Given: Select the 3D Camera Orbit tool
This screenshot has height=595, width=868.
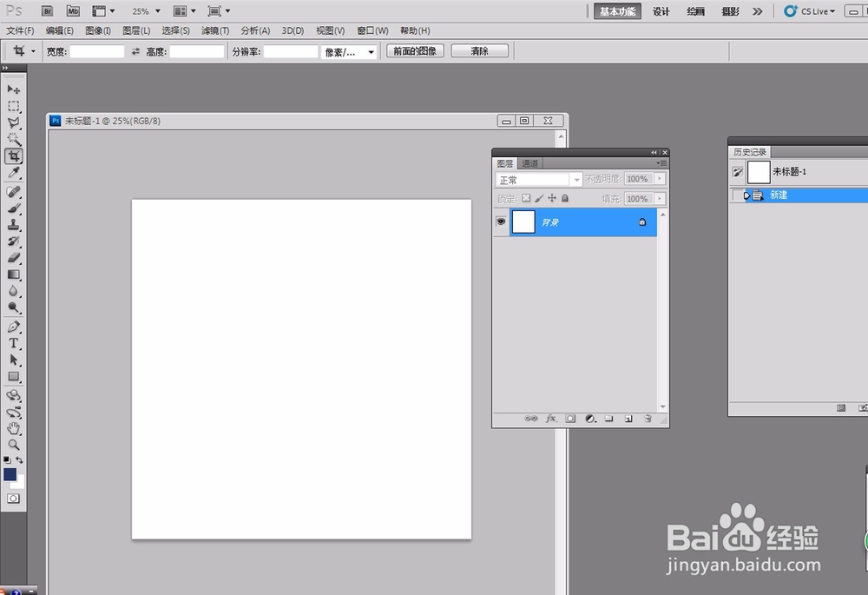Looking at the screenshot, I should (13, 413).
